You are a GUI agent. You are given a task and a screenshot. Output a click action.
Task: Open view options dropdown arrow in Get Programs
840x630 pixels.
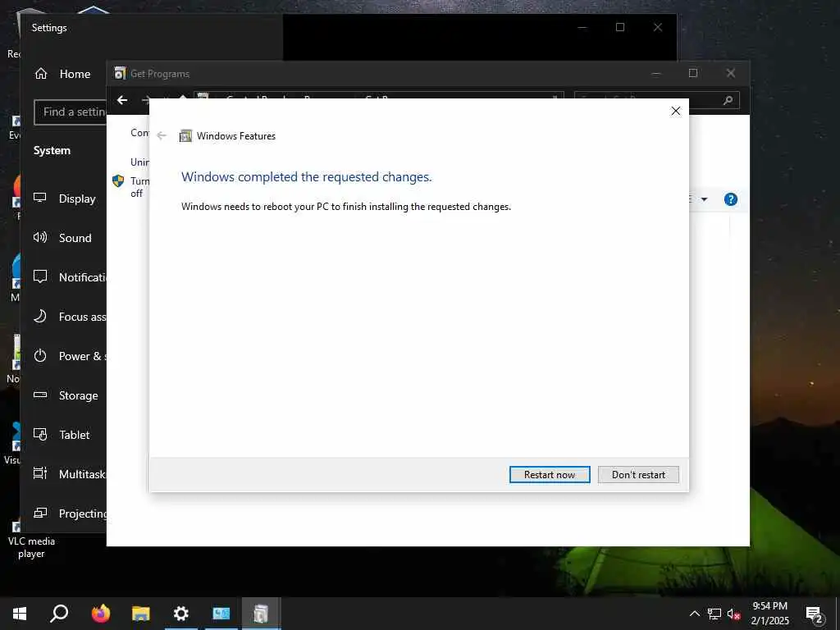704,199
